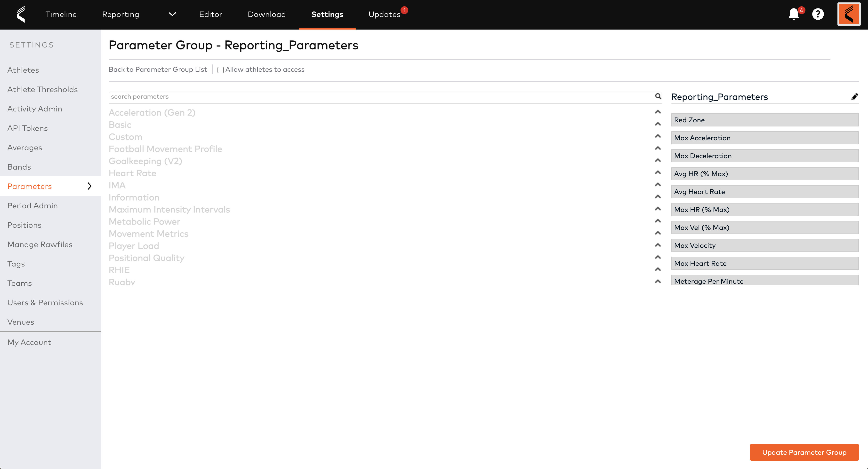Viewport: 868px width, 469px height.
Task: Expand Goalkeeping (V2) chevron
Action: click(658, 160)
